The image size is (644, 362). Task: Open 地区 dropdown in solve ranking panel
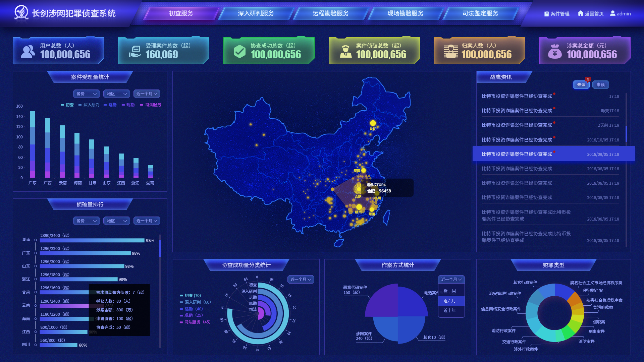tap(116, 221)
